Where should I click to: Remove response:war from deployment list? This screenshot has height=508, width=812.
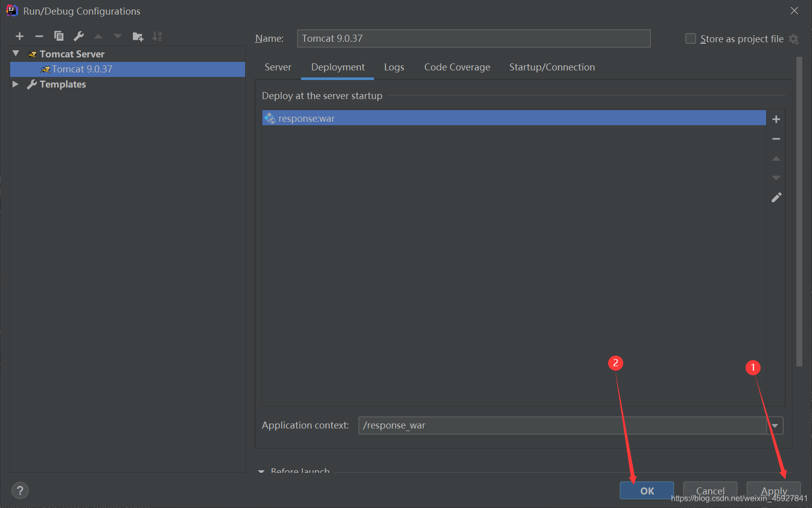(776, 139)
